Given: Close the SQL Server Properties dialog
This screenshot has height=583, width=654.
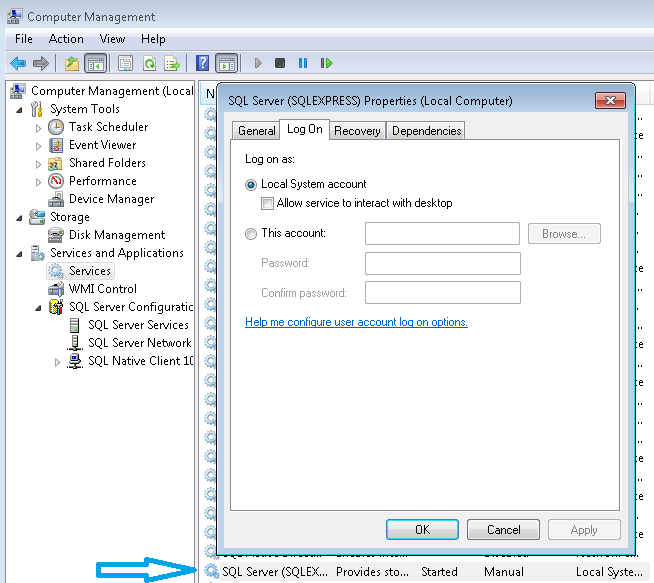Looking at the screenshot, I should point(610,100).
